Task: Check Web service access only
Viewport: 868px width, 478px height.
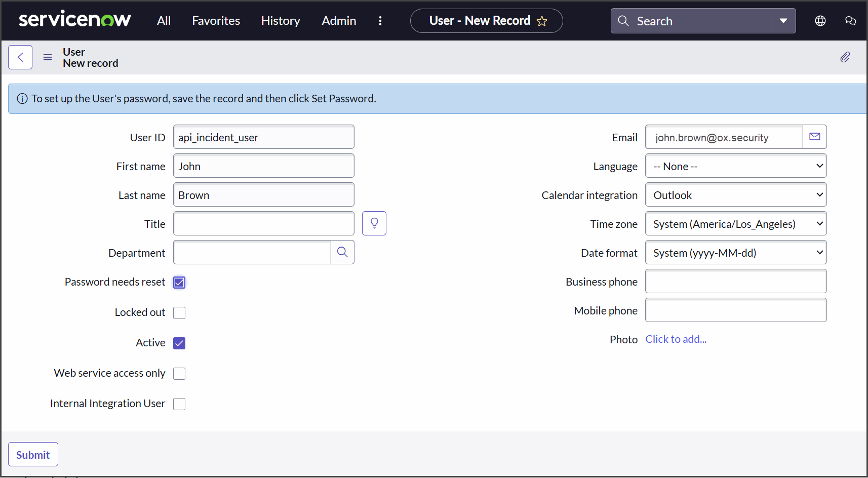Action: pyautogui.click(x=179, y=374)
